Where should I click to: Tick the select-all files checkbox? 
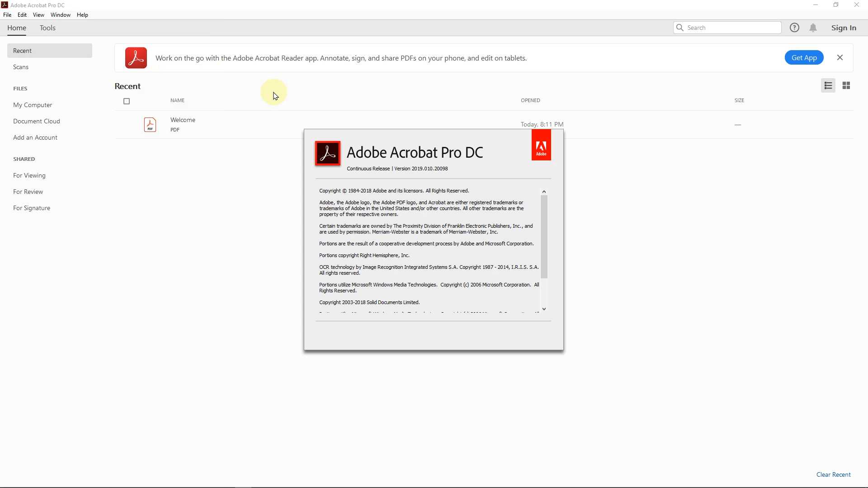[x=127, y=101]
